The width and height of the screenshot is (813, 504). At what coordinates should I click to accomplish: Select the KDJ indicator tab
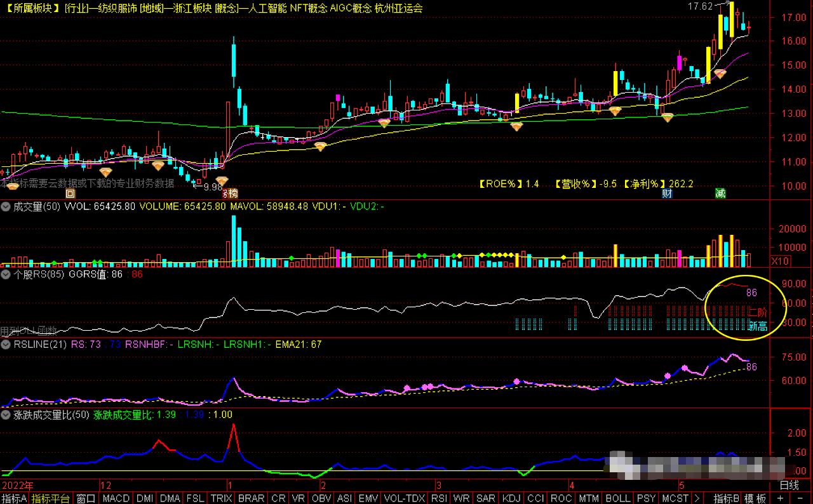[x=511, y=498]
